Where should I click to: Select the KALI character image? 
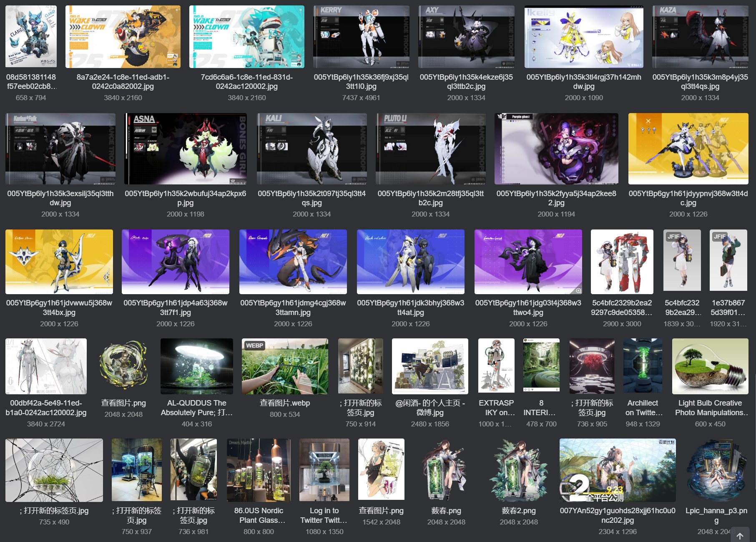[x=312, y=149]
